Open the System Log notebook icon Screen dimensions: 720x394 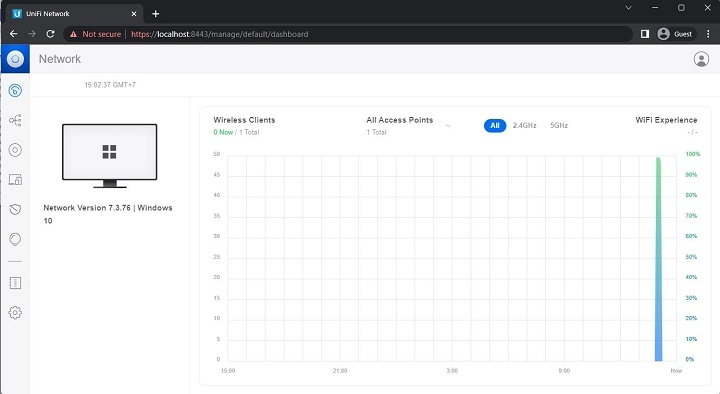click(15, 283)
